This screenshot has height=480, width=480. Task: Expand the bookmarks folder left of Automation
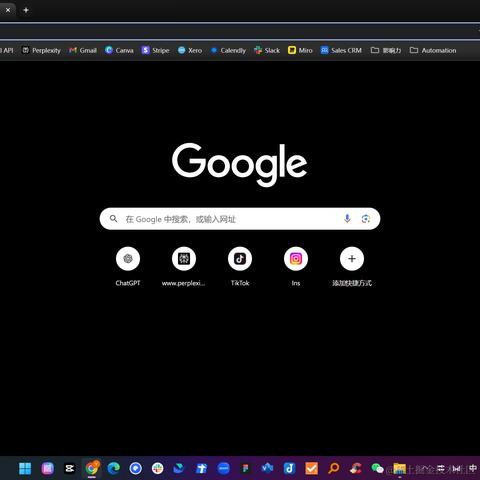(x=386, y=50)
